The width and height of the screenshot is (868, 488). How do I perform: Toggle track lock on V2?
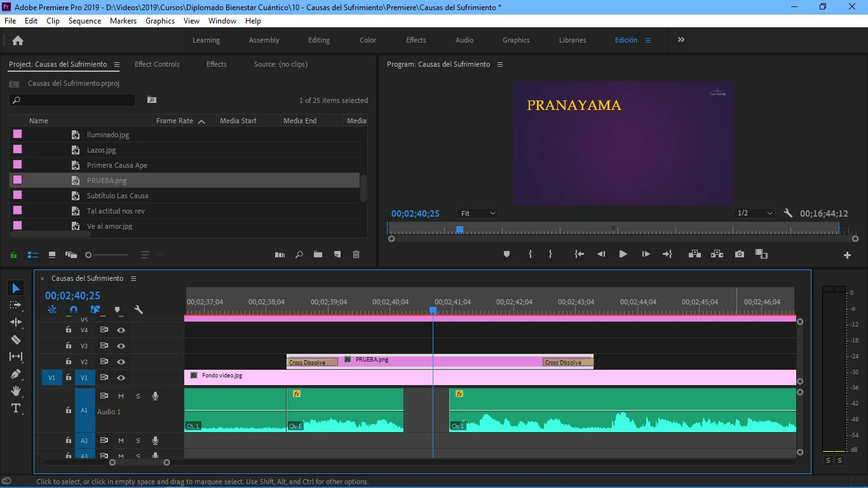tap(69, 362)
